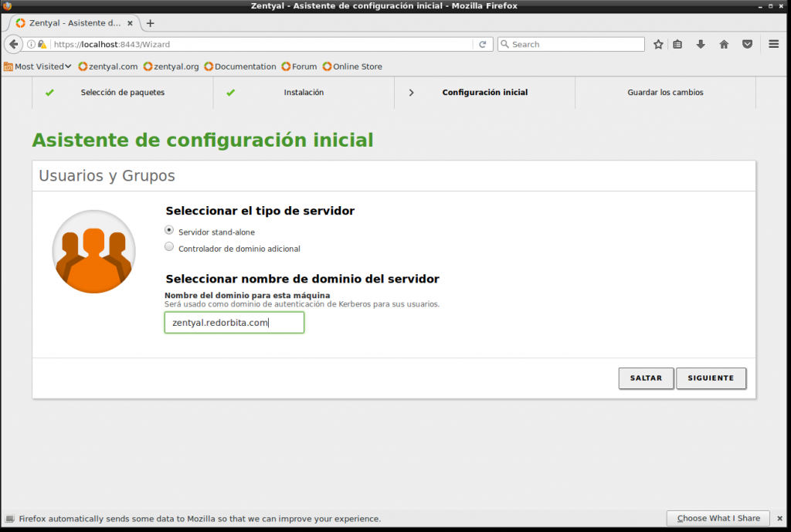Click the Choose What I Share button
791x532 pixels.
718,518
